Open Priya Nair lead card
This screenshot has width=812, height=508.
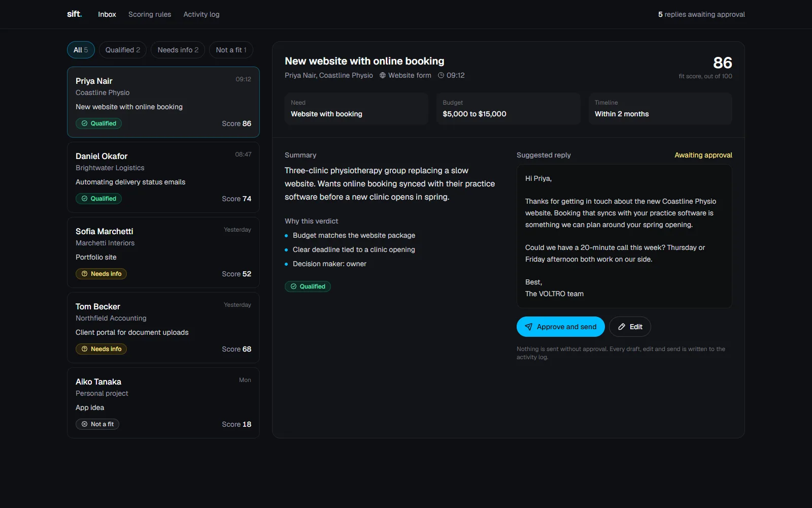(x=163, y=102)
